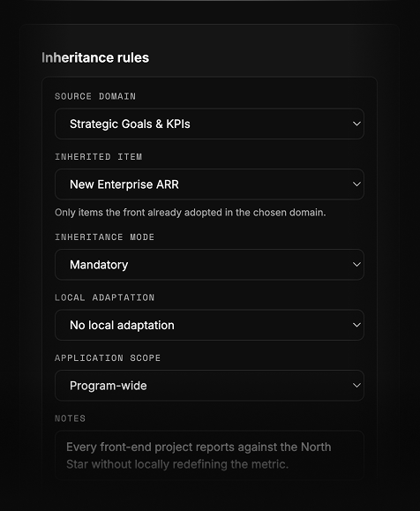The width and height of the screenshot is (420, 511).
Task: Focus the Notes text area
Action: point(209,455)
